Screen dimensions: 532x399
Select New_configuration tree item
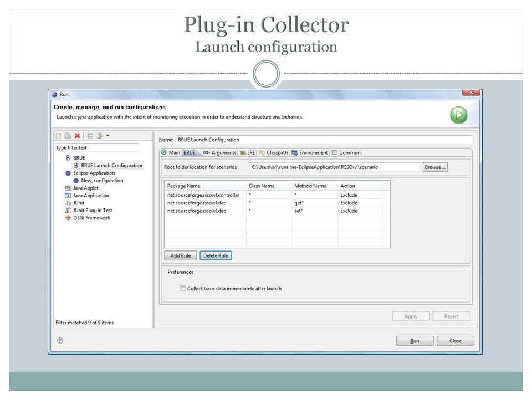coord(102,181)
